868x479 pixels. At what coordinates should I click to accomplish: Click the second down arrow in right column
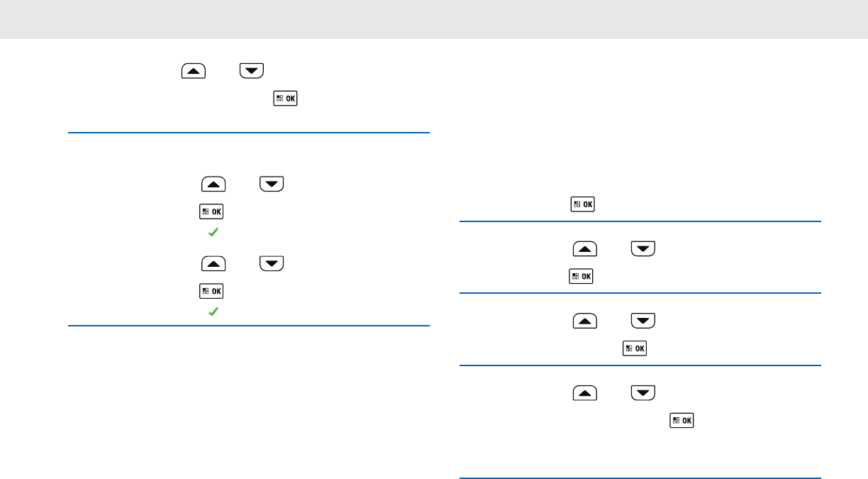(x=643, y=321)
